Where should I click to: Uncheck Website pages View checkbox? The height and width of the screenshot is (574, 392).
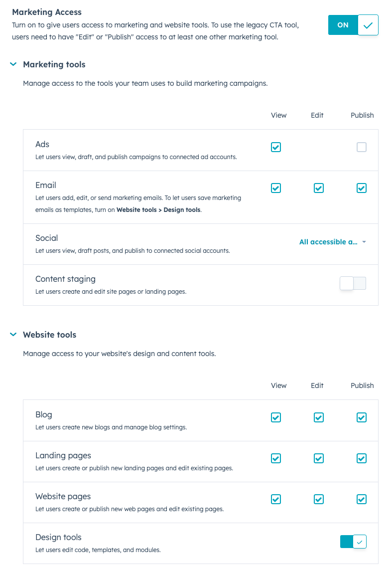tap(276, 499)
